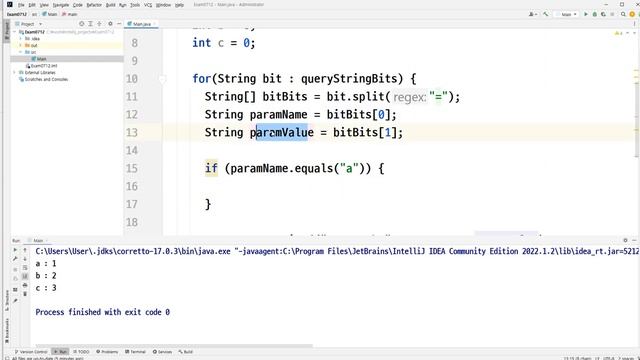Click Run with Coverage icon
Viewport: 640px width, 360px height.
pos(603,14)
